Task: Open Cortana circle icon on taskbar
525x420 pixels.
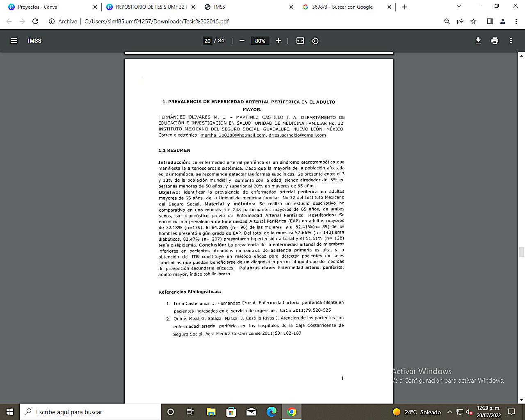Action: coord(171,412)
